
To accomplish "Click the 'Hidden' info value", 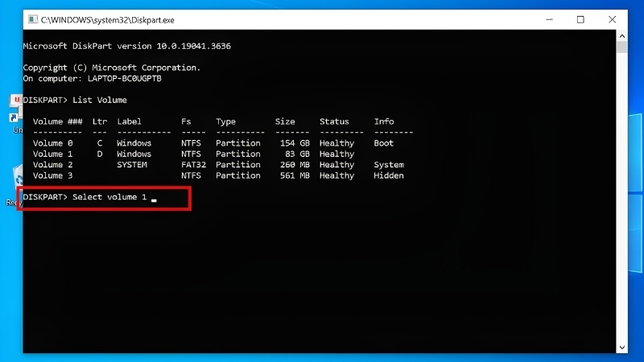I will pos(389,175).
